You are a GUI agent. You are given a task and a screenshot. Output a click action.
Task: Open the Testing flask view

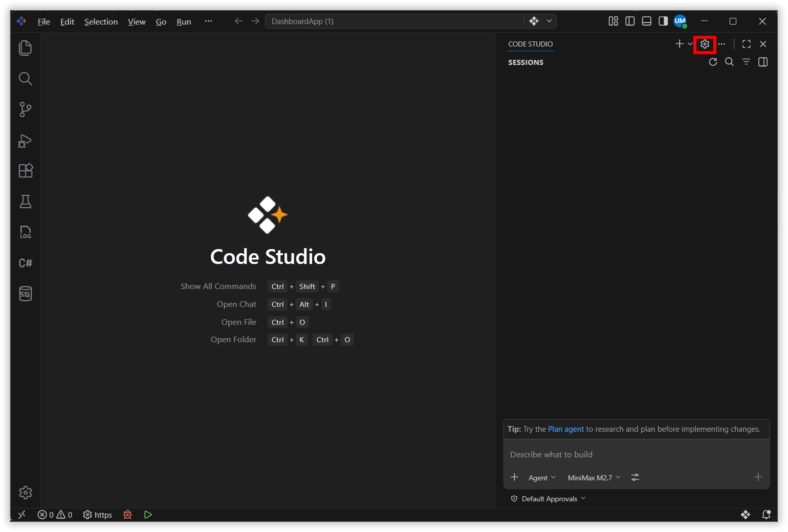tap(25, 202)
